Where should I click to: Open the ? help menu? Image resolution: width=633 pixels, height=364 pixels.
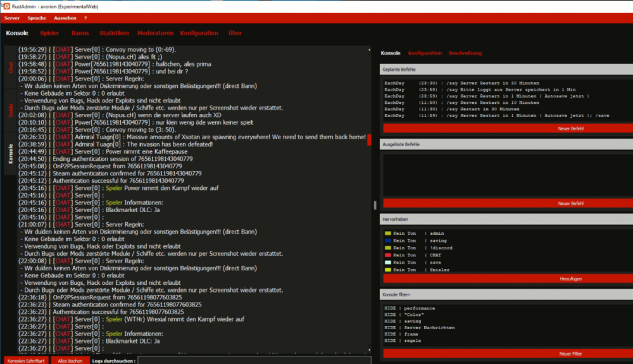pos(85,18)
